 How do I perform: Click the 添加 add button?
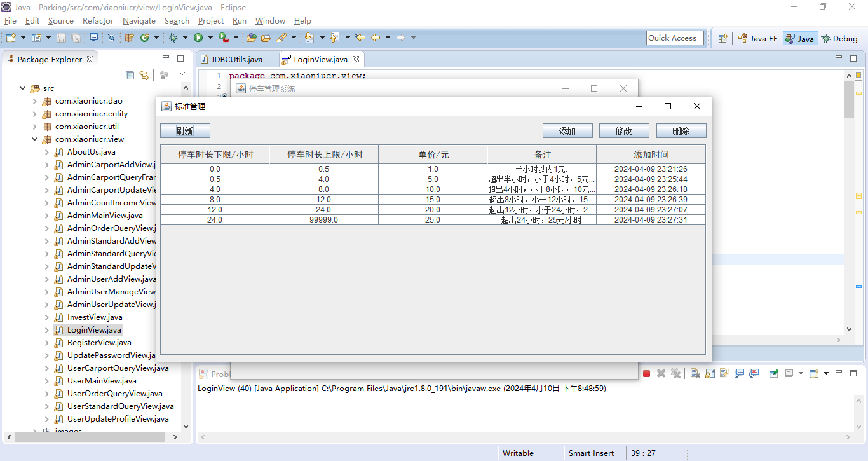pyautogui.click(x=567, y=131)
